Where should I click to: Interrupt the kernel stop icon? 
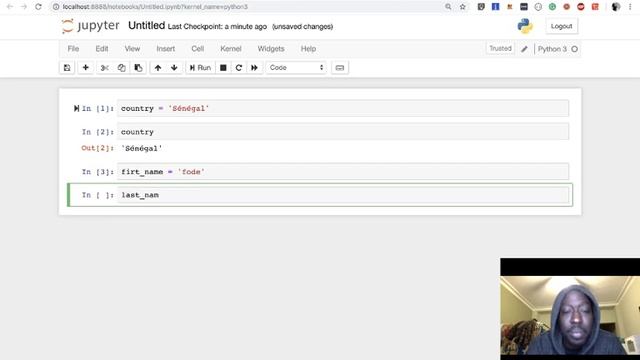pyautogui.click(x=223, y=68)
